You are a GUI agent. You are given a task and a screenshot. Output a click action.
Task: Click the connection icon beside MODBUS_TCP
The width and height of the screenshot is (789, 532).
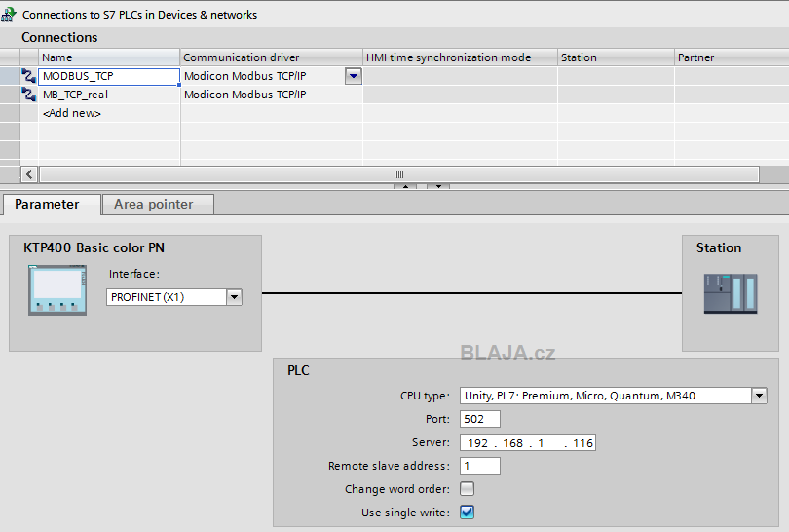[x=28, y=76]
